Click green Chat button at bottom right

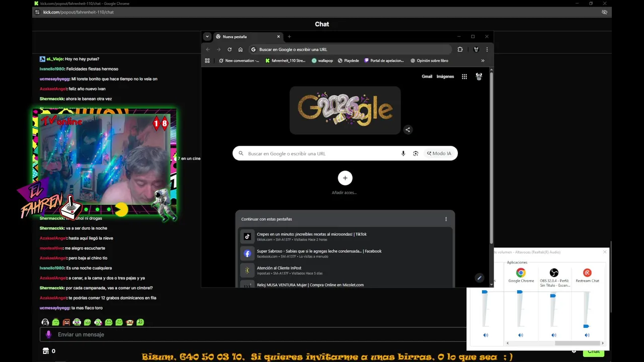point(594,351)
